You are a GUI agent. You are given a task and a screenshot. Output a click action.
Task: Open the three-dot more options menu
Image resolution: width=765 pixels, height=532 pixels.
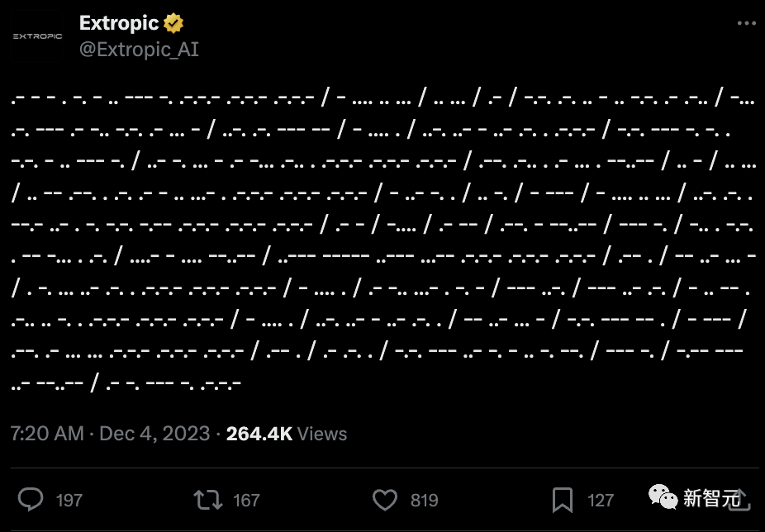(x=746, y=23)
